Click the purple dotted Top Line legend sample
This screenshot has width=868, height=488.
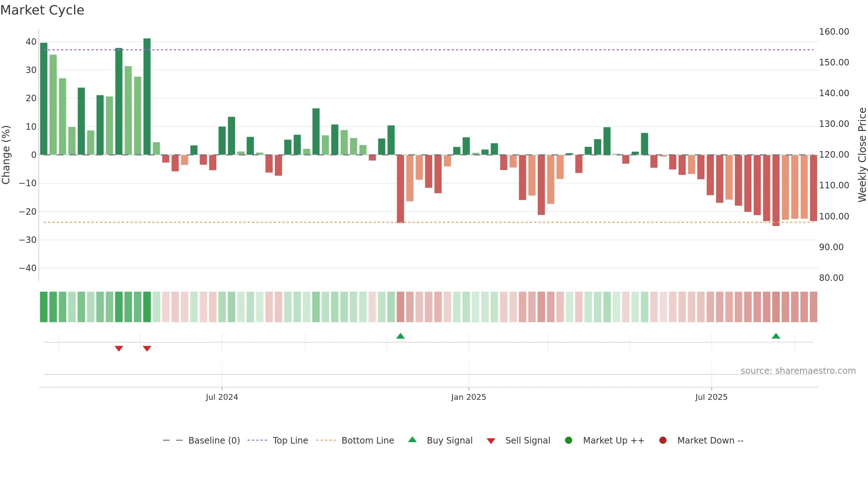pos(257,440)
